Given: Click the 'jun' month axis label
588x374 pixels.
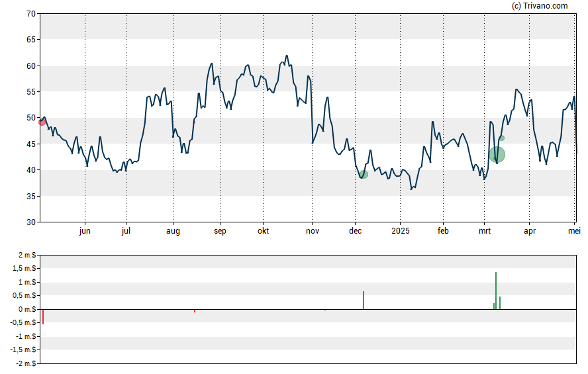Looking at the screenshot, I should [x=85, y=231].
